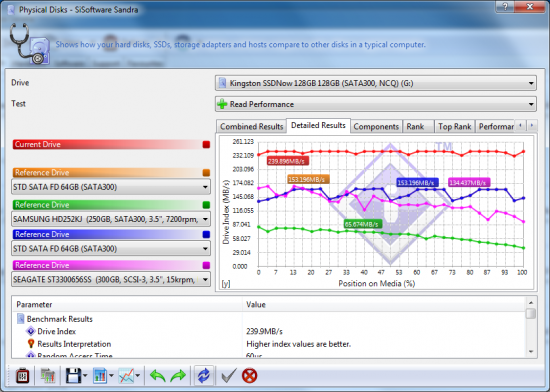550x392 pixels.
Task: Click the red cancel circle icon
Action: 249,376
